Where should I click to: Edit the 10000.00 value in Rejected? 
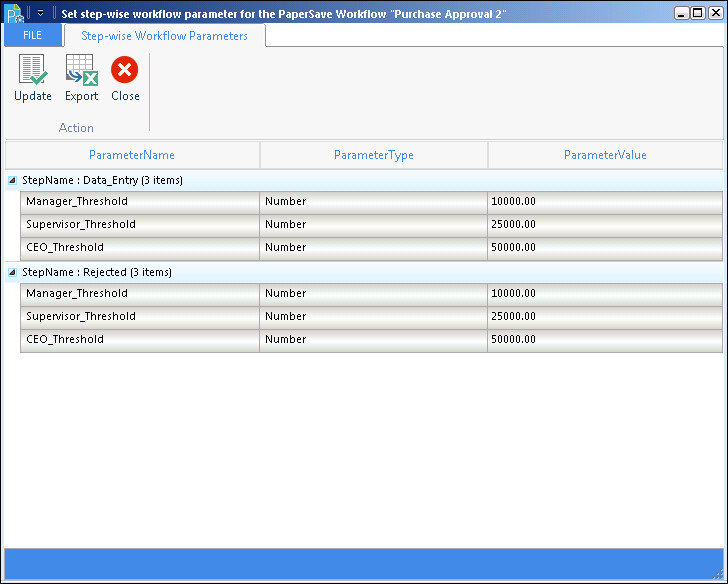[605, 293]
